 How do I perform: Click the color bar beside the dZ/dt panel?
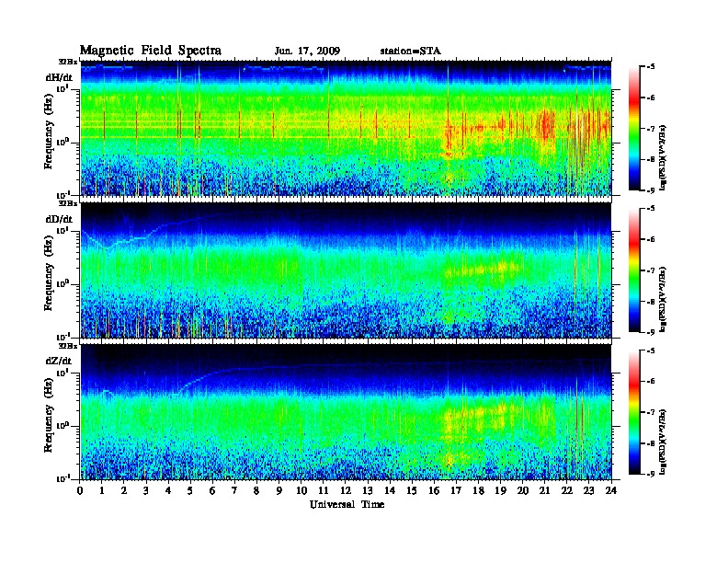[x=634, y=412]
